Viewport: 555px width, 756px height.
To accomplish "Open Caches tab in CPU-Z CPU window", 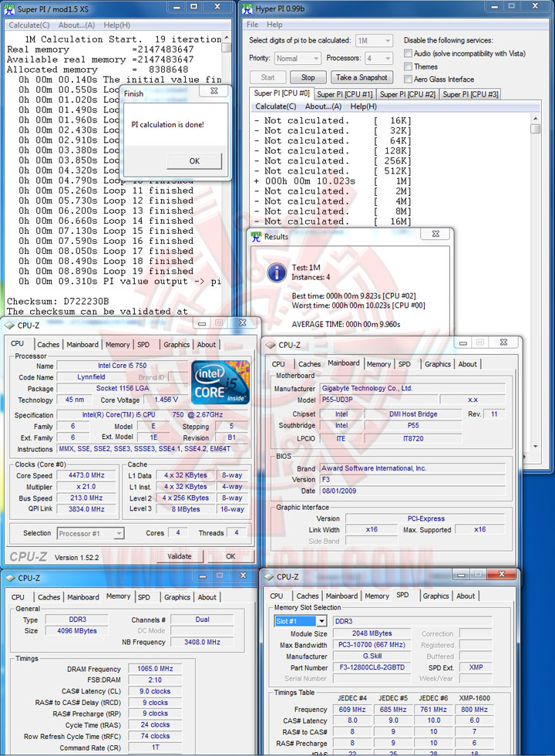I will 48,345.
